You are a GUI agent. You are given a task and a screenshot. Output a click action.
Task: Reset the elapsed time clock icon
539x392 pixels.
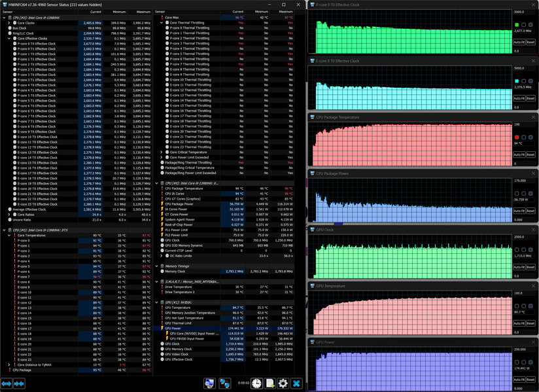[256, 383]
